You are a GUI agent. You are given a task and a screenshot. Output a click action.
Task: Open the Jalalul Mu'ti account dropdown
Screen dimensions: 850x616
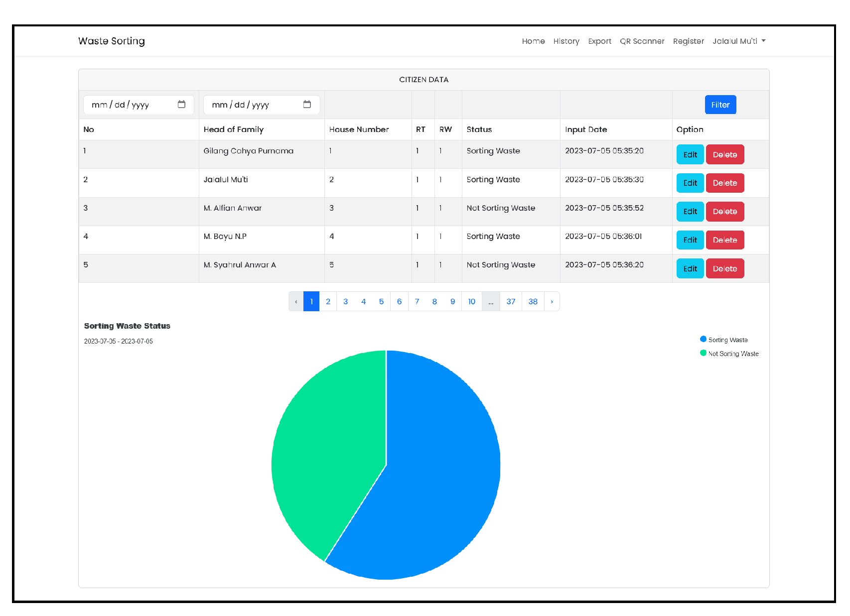739,41
